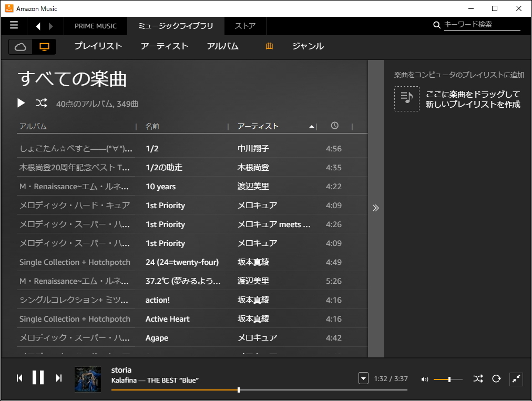Viewport: 532px width, 401px height.
Task: Toggle アーティスト column sort arrow
Action: (311, 127)
